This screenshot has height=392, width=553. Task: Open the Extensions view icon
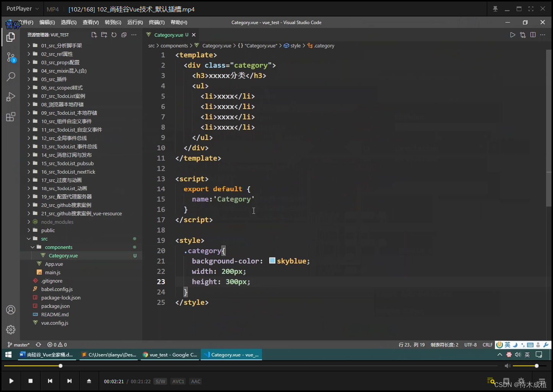[11, 117]
